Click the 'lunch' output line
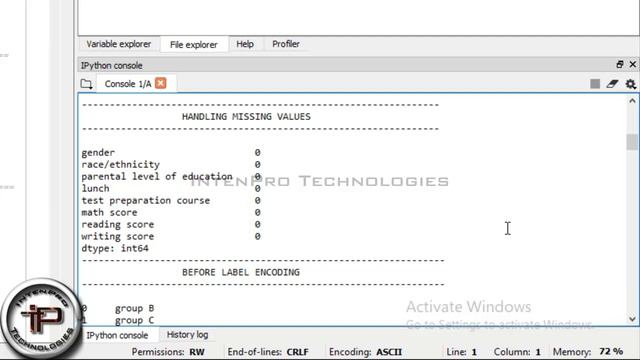This screenshot has width=640, height=360. coord(171,189)
